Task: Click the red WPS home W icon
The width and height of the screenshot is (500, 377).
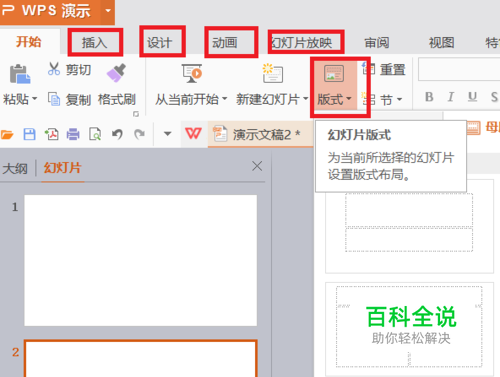Action: 193,134
